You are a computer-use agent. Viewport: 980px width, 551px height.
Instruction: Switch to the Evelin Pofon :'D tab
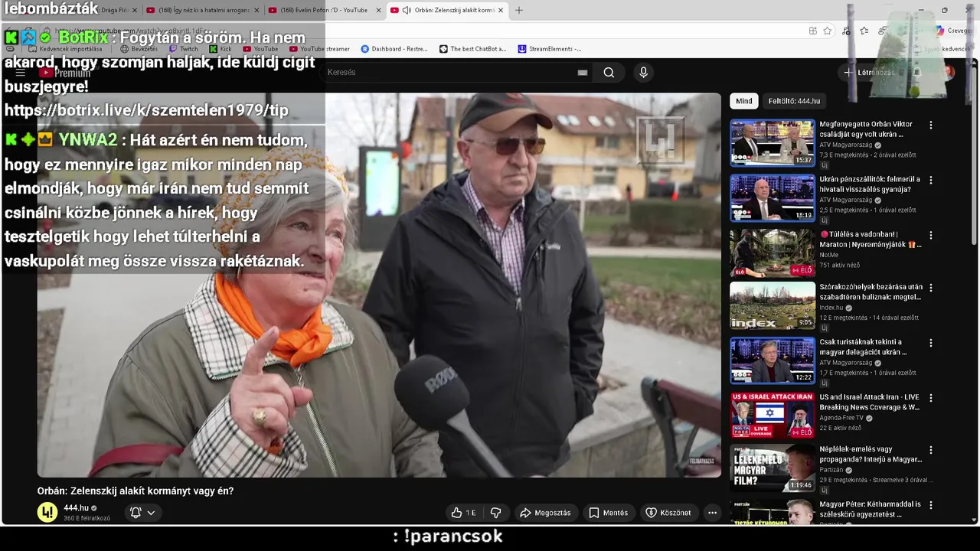(324, 10)
